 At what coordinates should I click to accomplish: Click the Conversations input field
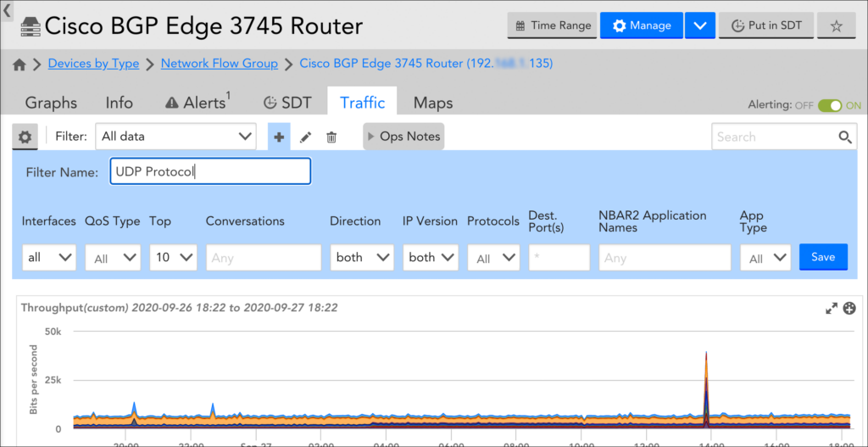(264, 258)
